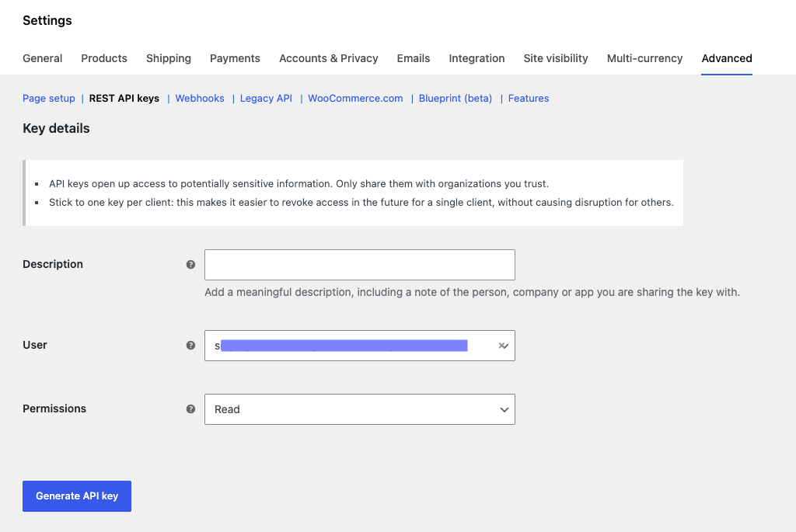Screen dimensions: 796x532
Task: Click the Generate API key button
Action: click(77, 496)
